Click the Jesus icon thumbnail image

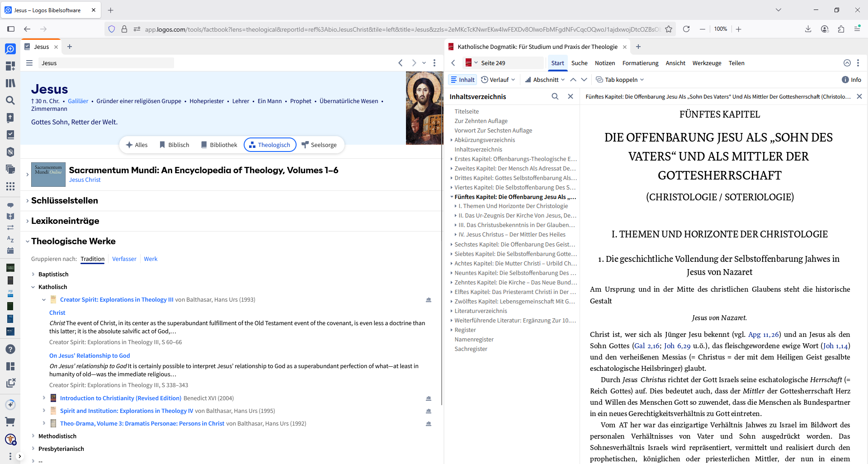[x=424, y=108]
